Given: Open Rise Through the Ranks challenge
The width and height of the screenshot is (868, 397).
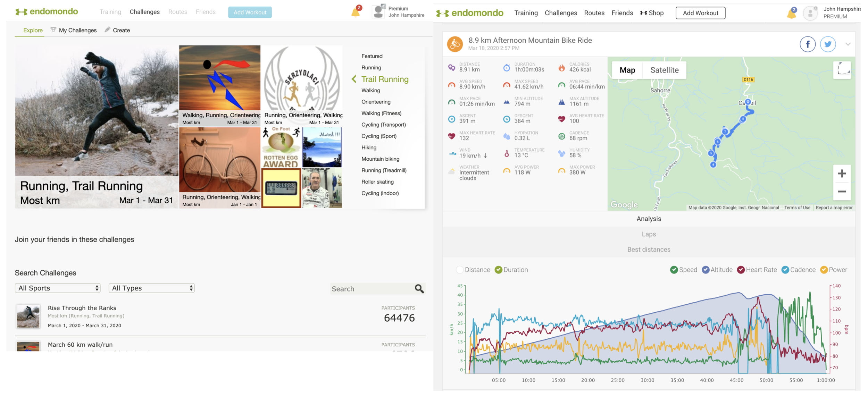Looking at the screenshot, I should [82, 308].
